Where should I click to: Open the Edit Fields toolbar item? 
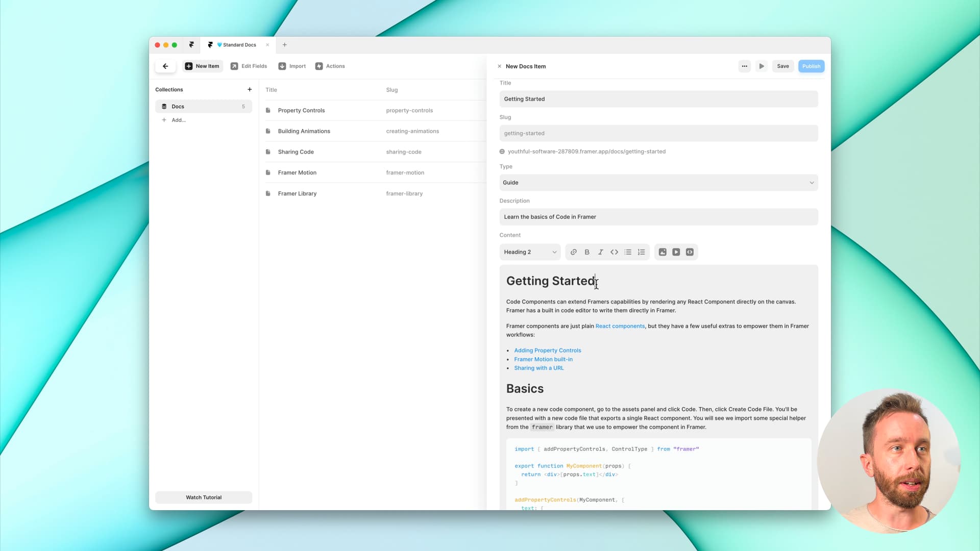(x=249, y=66)
